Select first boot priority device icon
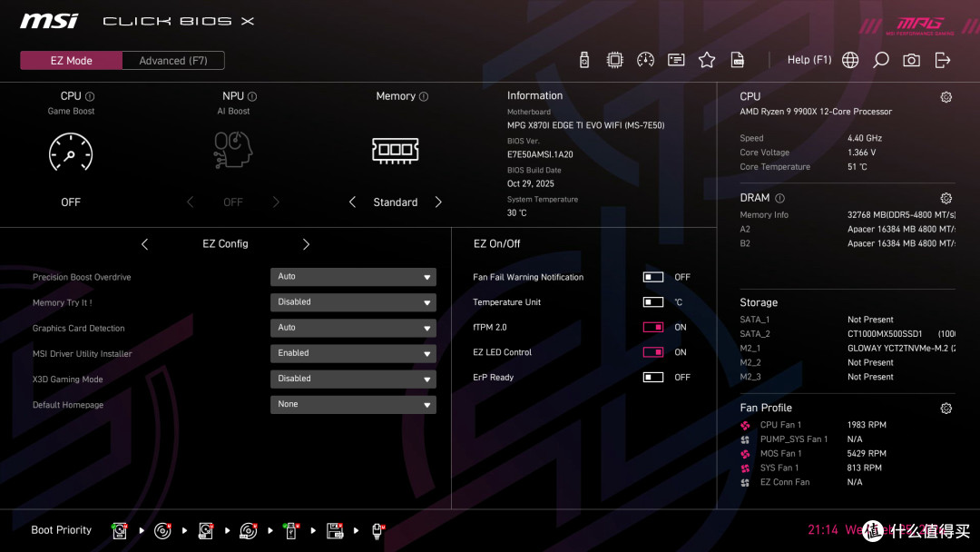Image resolution: width=980 pixels, height=552 pixels. point(120,531)
